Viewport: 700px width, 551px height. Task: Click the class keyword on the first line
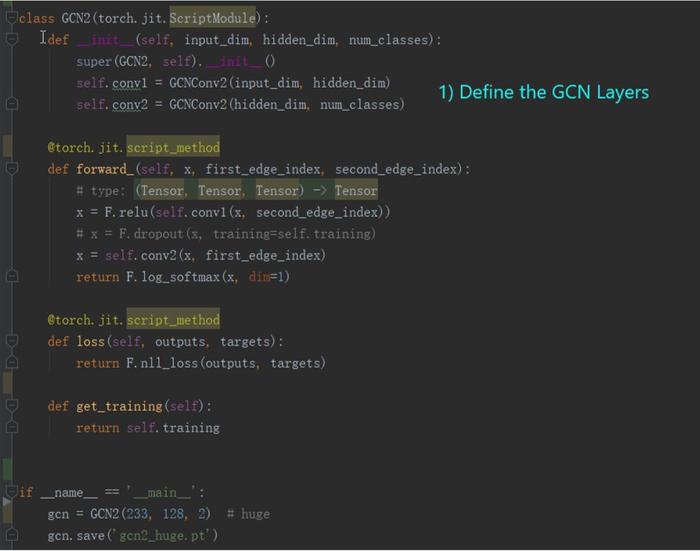(36, 18)
